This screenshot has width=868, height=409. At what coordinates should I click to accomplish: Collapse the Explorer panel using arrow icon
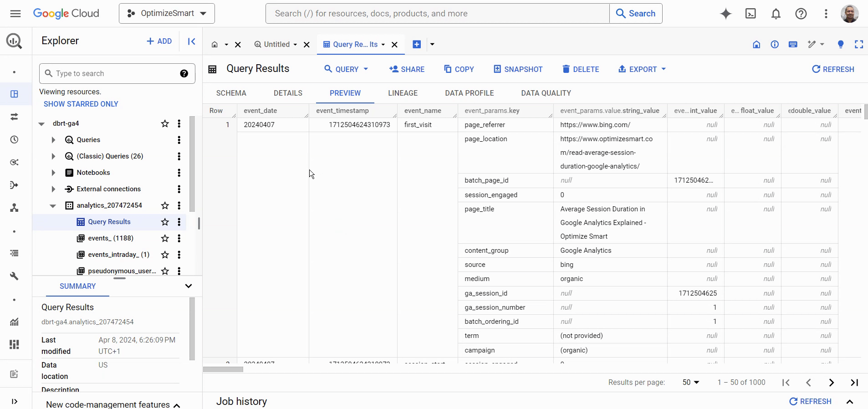pos(192,41)
